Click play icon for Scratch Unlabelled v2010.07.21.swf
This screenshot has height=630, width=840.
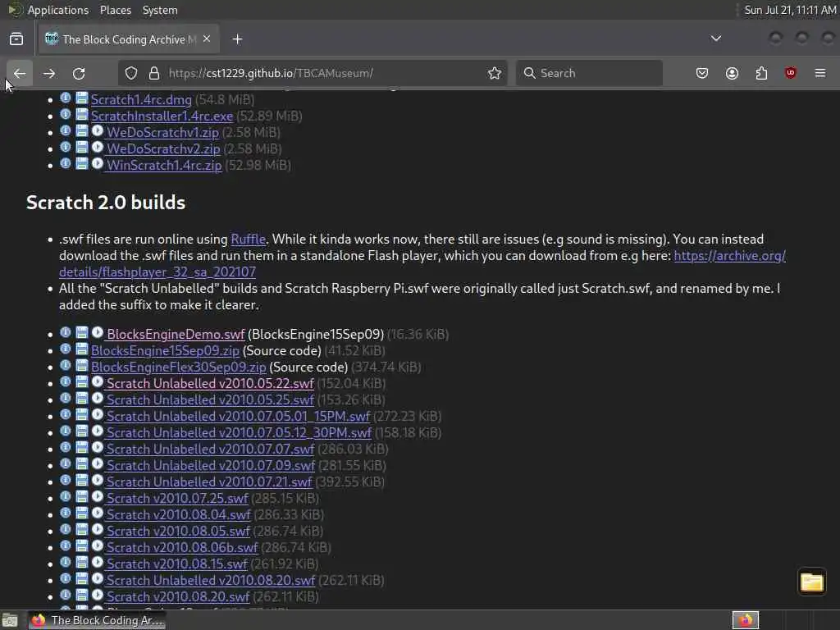coord(97,481)
